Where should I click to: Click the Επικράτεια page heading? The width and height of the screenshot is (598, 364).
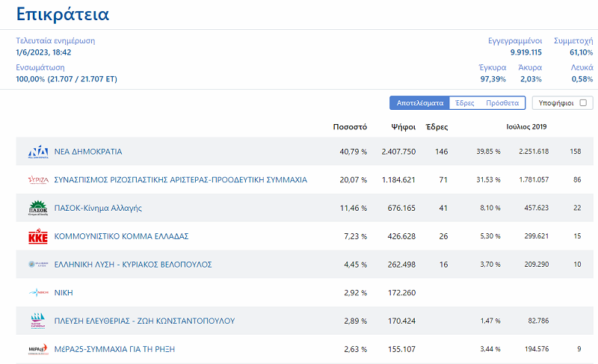click(63, 14)
